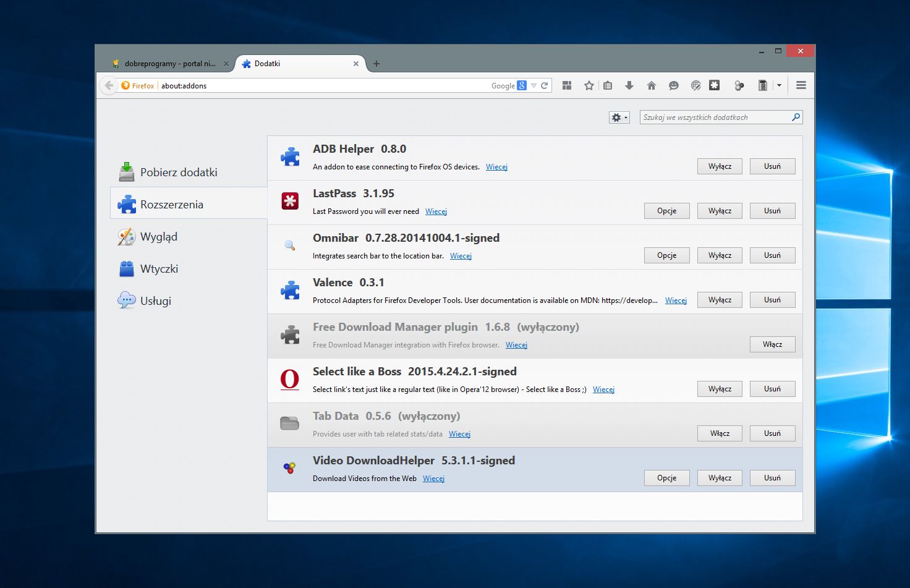This screenshot has height=588, width=910.
Task: Click the Tab Data folder icon
Action: tap(290, 424)
